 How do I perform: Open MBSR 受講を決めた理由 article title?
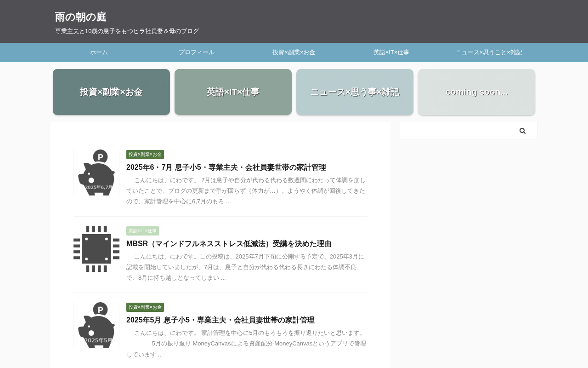[229, 244]
